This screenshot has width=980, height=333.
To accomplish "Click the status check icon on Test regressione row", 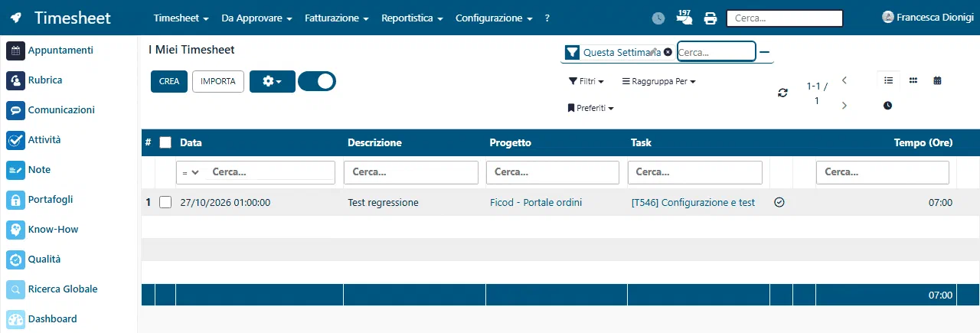I will tap(779, 203).
